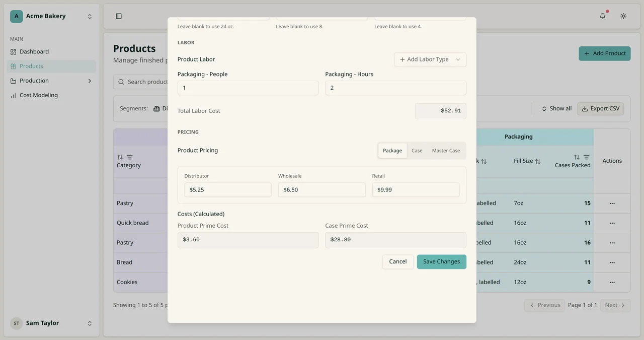Click the Cookies category cell
The height and width of the screenshot is (340, 644).
[127, 283]
